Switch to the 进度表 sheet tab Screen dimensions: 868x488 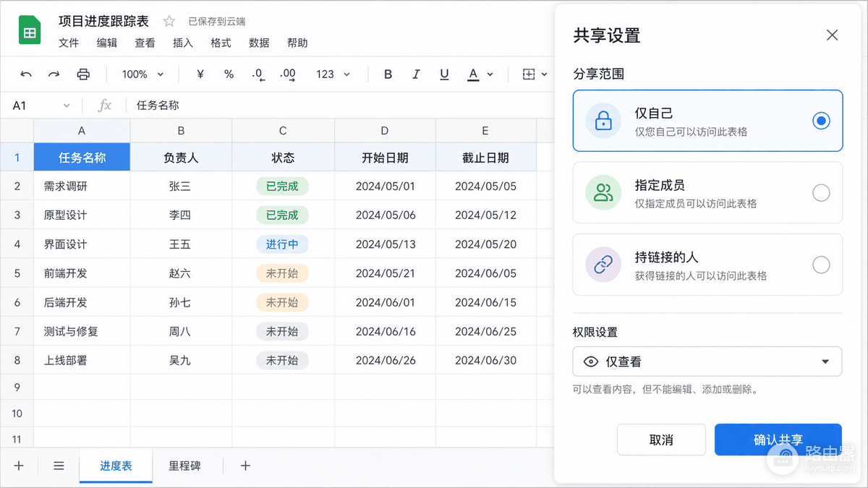pos(116,466)
